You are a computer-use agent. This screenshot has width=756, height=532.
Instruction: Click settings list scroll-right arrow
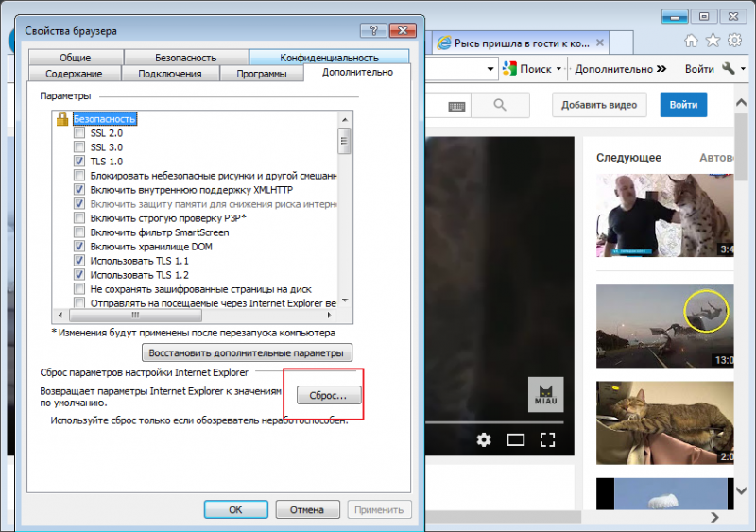pos(329,315)
